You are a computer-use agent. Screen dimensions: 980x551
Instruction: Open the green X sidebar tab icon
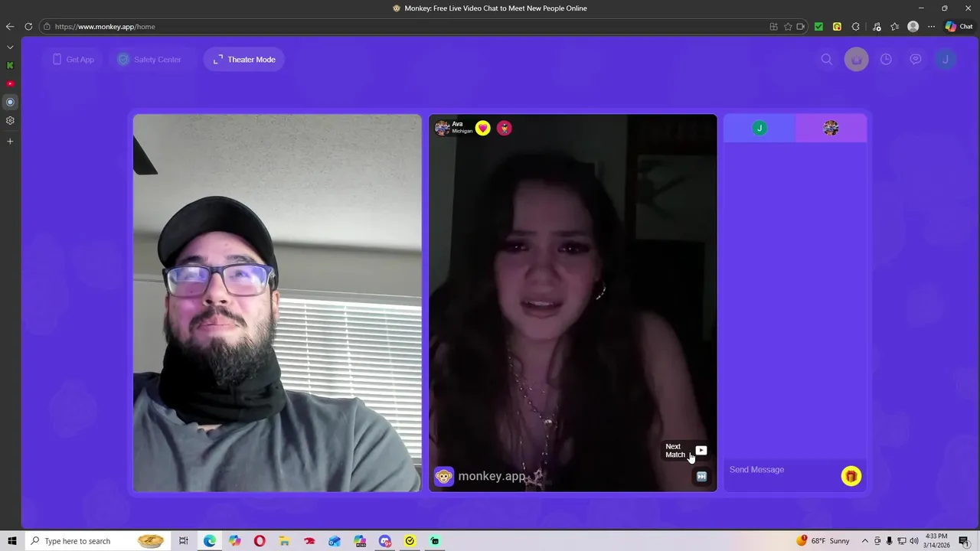coord(10,65)
